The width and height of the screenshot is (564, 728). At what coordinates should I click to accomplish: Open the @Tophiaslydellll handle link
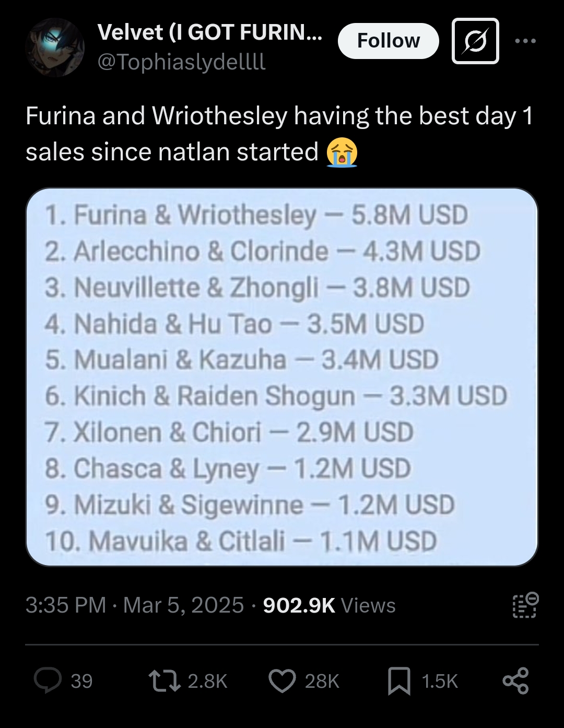[x=182, y=62]
